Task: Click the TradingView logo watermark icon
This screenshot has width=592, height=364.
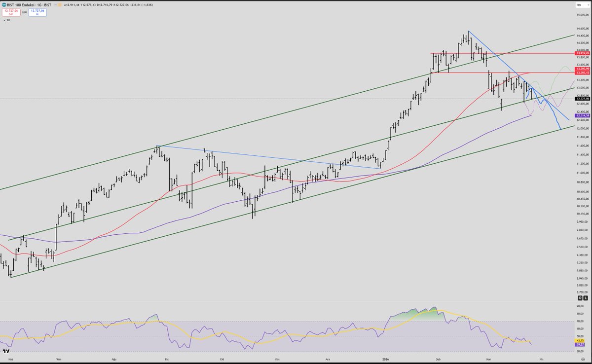Action: coord(6,351)
